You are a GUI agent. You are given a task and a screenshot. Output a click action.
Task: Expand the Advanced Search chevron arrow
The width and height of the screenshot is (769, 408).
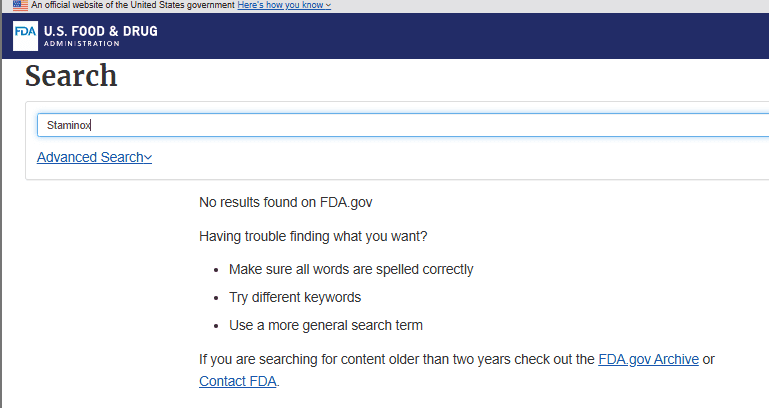pos(148,158)
